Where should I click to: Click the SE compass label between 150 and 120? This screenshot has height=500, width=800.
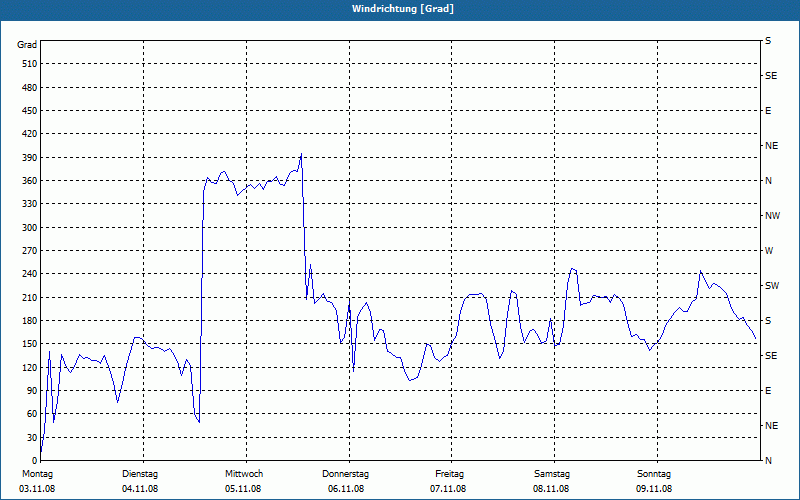coord(771,356)
